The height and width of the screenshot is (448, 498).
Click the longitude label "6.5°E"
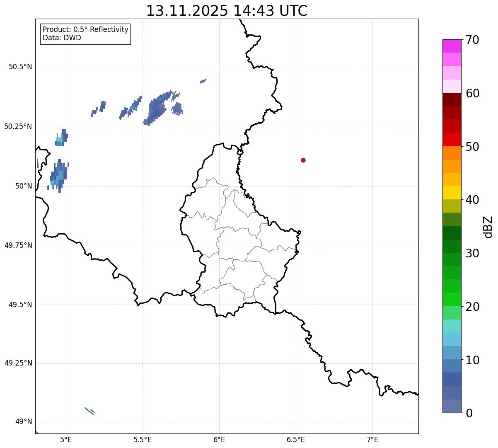pyautogui.click(x=296, y=439)
